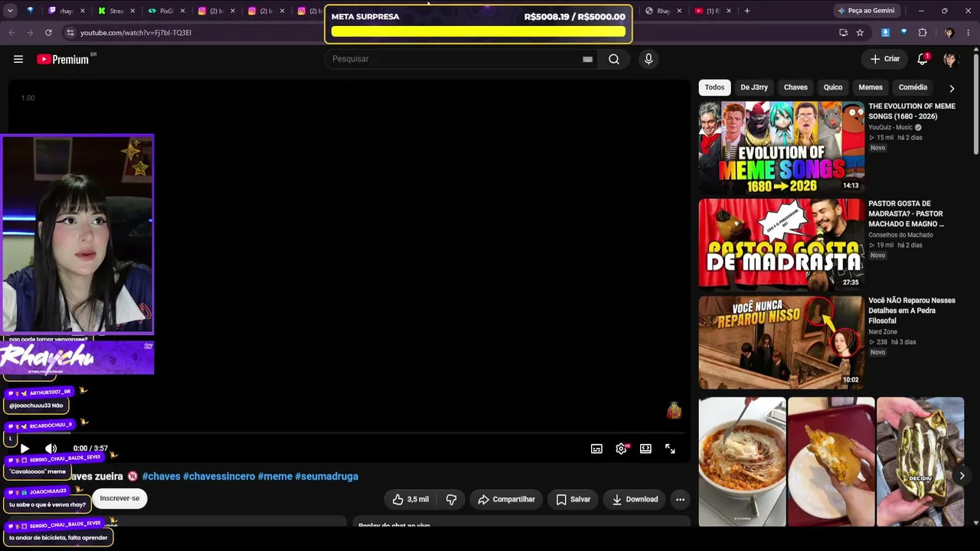The height and width of the screenshot is (551, 980).
Task: Reload the page
Action: coord(48,33)
